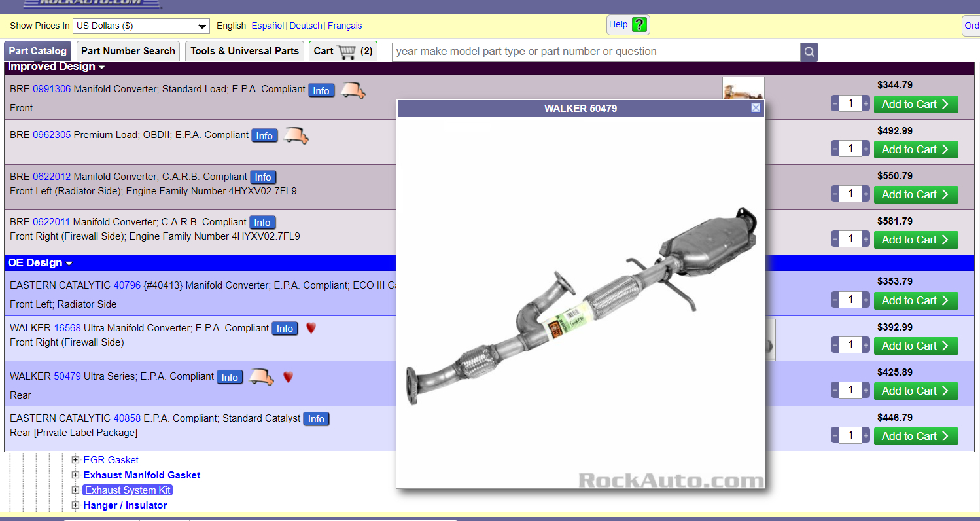Expand the Hanger / Insulator tree node
The width and height of the screenshot is (980, 521).
[x=75, y=505]
